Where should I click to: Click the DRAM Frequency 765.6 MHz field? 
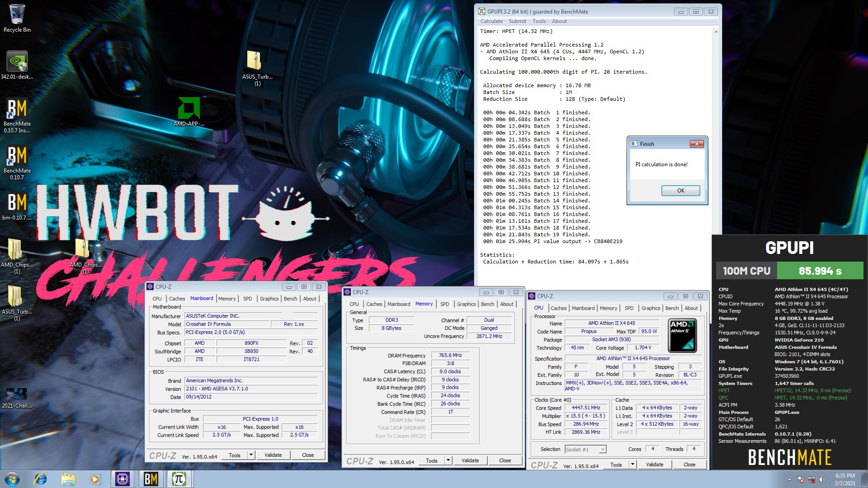click(x=450, y=356)
